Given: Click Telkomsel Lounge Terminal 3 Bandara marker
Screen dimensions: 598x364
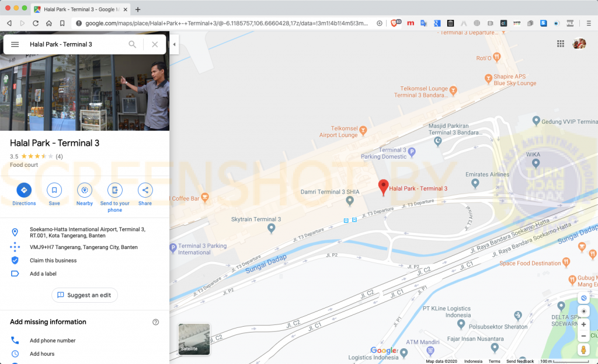Looking at the screenshot, I should coord(453,90).
